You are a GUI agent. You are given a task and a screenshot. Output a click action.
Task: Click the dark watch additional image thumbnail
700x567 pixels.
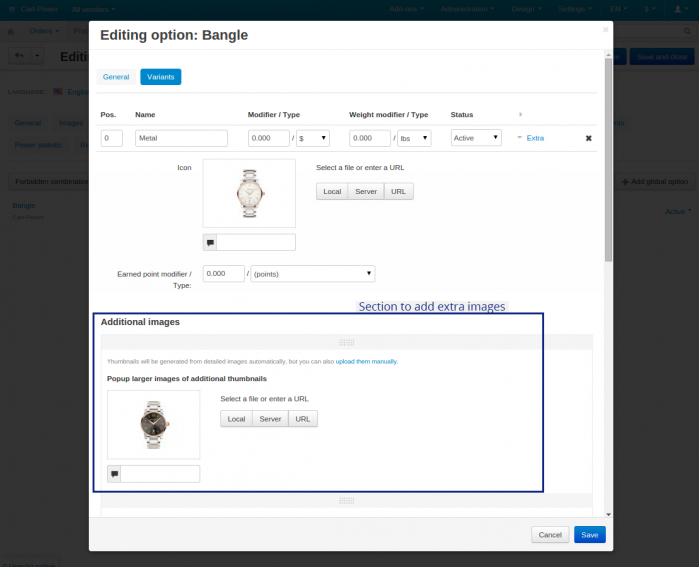154,425
